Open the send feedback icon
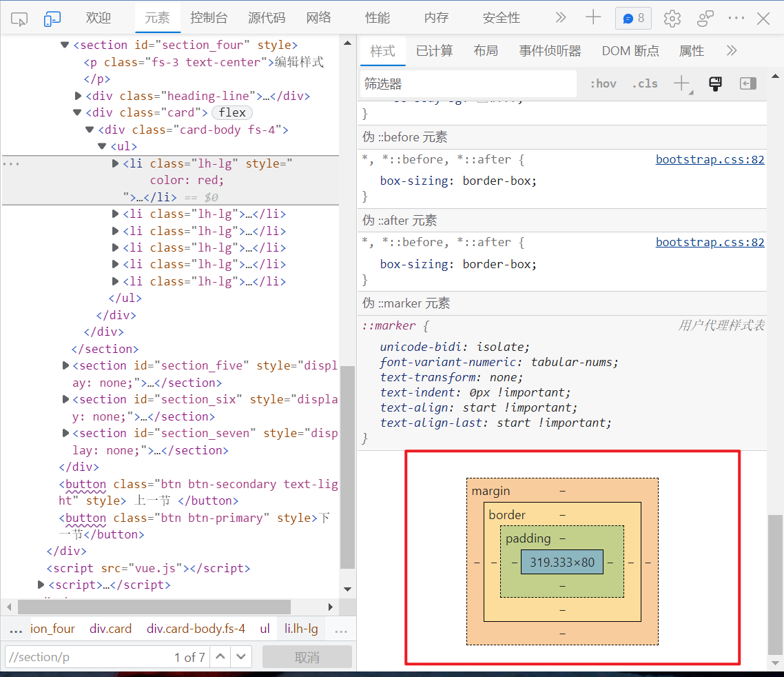 click(x=705, y=19)
